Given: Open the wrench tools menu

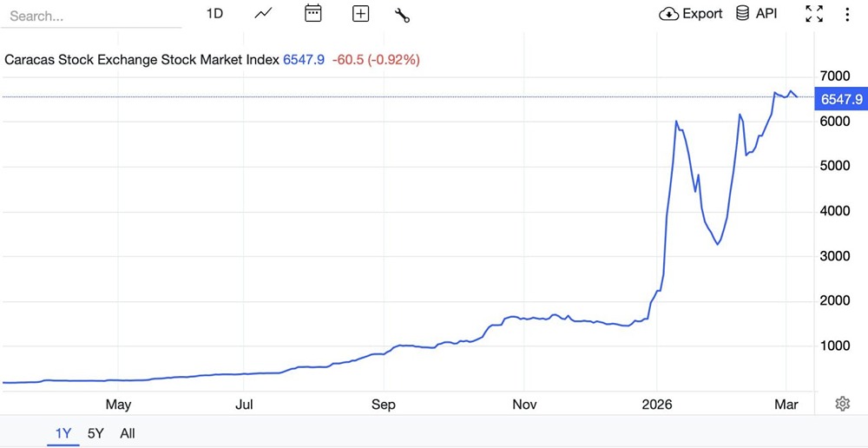Looking at the screenshot, I should 402,14.
